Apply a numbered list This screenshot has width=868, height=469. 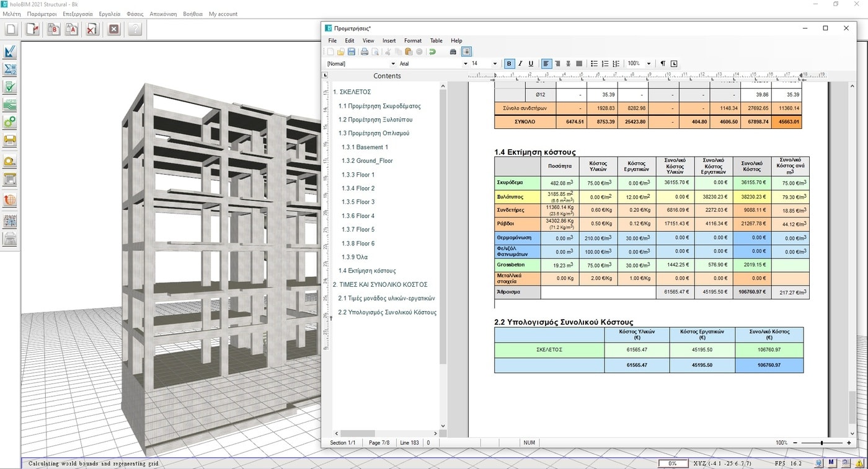point(605,63)
